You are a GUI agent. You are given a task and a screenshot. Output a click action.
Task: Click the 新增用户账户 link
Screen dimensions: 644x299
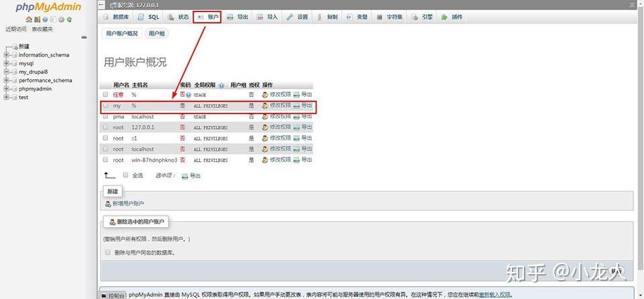(125, 203)
